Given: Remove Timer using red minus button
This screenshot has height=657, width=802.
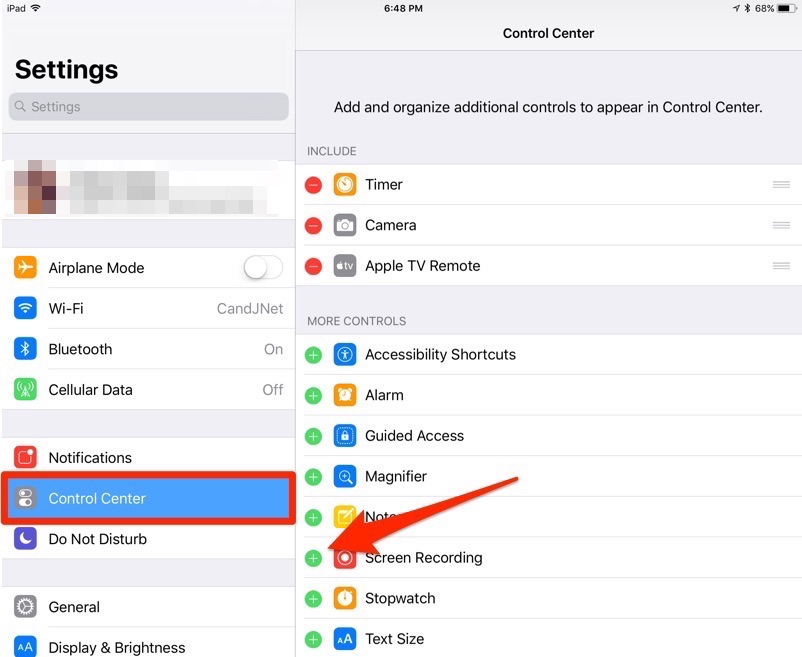Looking at the screenshot, I should pyautogui.click(x=313, y=185).
